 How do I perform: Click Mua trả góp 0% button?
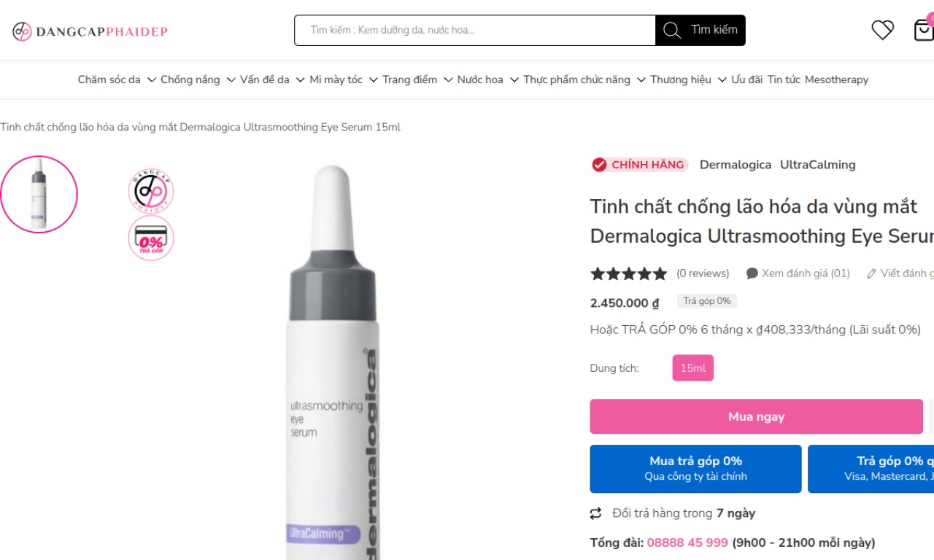coord(695,469)
